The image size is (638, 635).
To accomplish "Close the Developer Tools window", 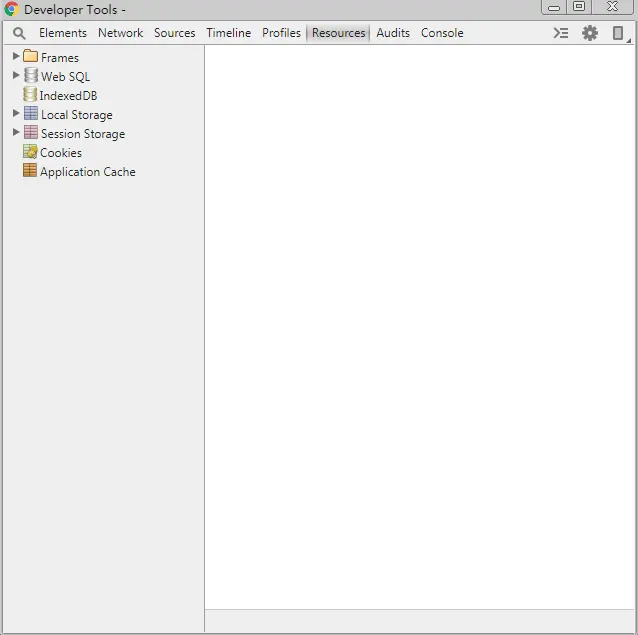I will coord(612,7).
